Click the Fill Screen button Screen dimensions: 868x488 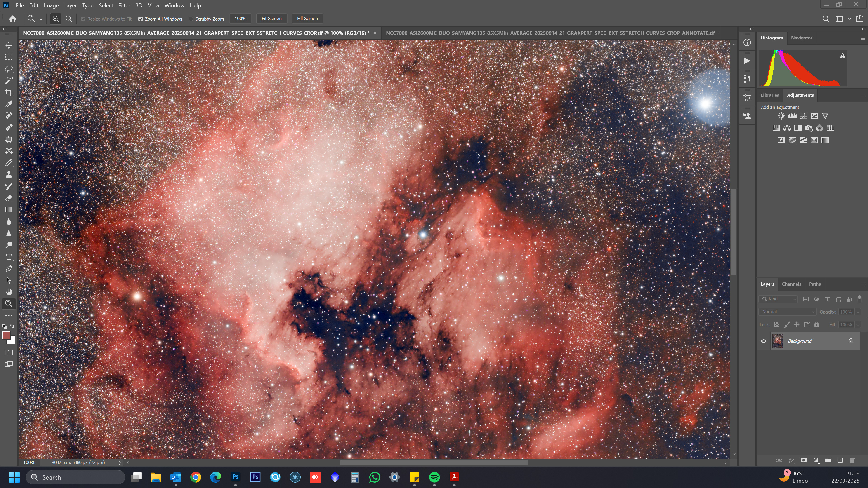click(x=307, y=19)
